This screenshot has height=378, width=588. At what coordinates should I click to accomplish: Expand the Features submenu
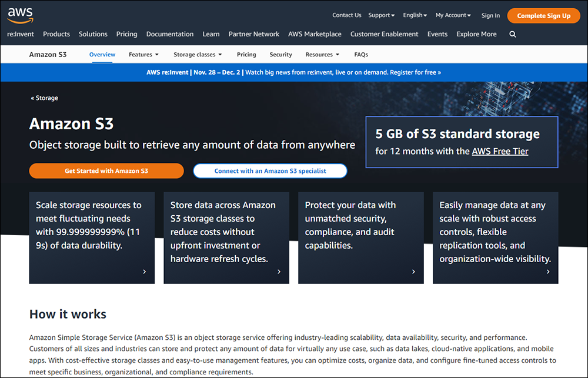143,54
